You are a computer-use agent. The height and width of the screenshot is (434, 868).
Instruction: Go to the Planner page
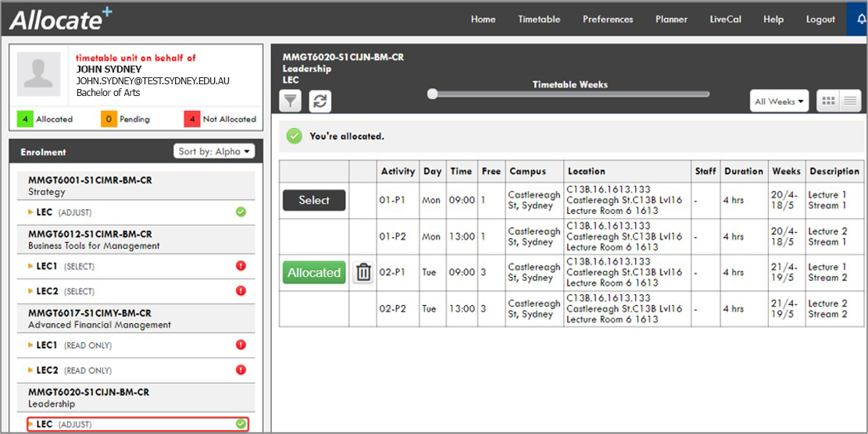click(x=671, y=20)
